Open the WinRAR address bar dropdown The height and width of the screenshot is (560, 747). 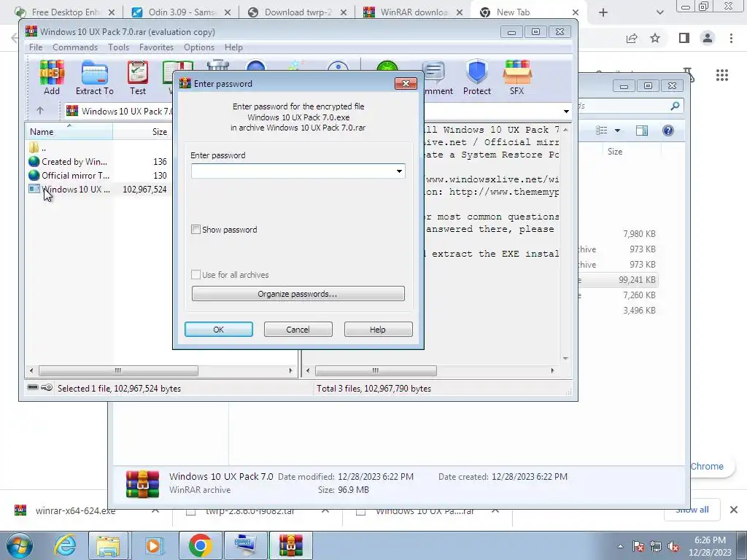566,111
